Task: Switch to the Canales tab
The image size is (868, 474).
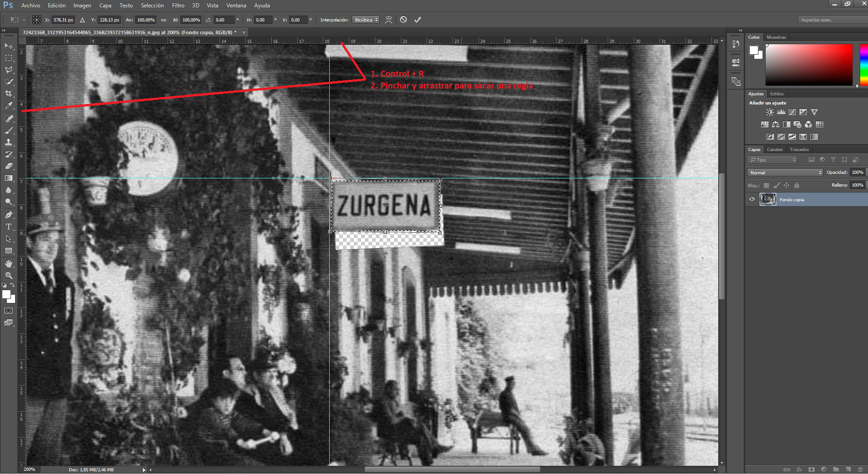Action: pos(775,150)
